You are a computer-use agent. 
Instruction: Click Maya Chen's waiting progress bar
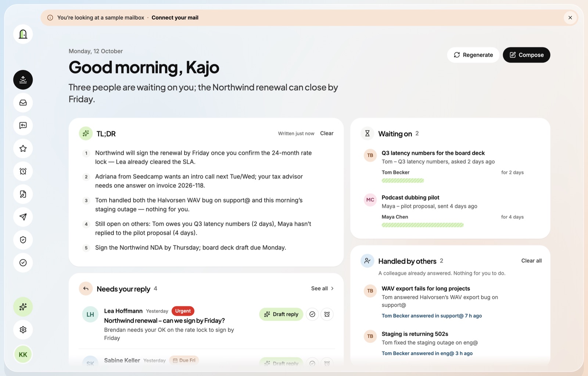423,225
